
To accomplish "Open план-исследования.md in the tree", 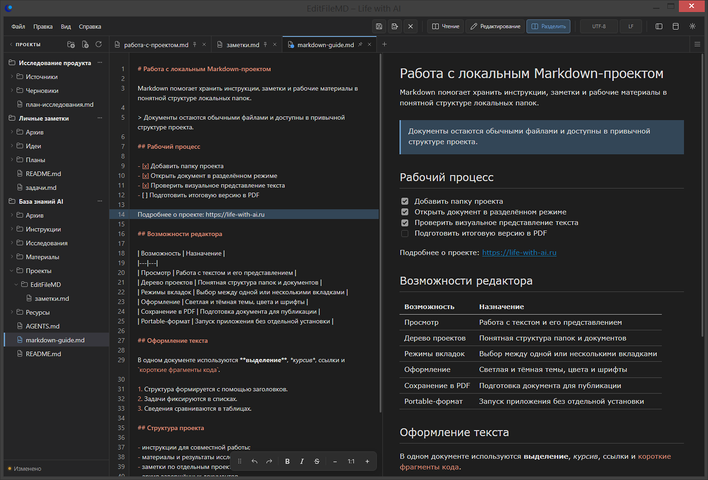I will [x=59, y=104].
